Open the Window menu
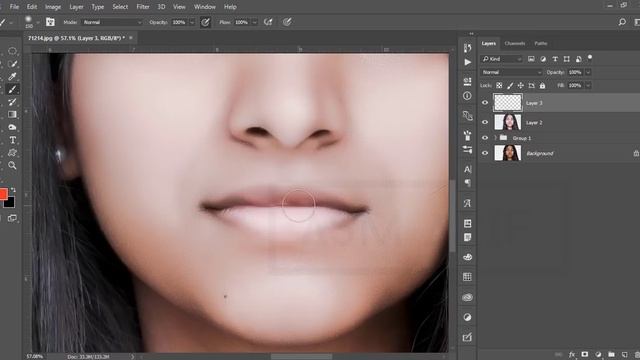The image size is (640, 360). click(x=204, y=7)
